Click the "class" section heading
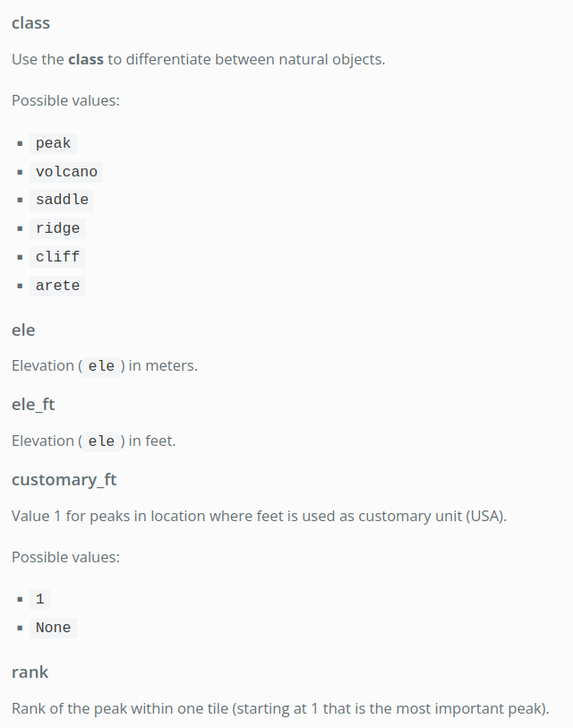 coord(31,22)
